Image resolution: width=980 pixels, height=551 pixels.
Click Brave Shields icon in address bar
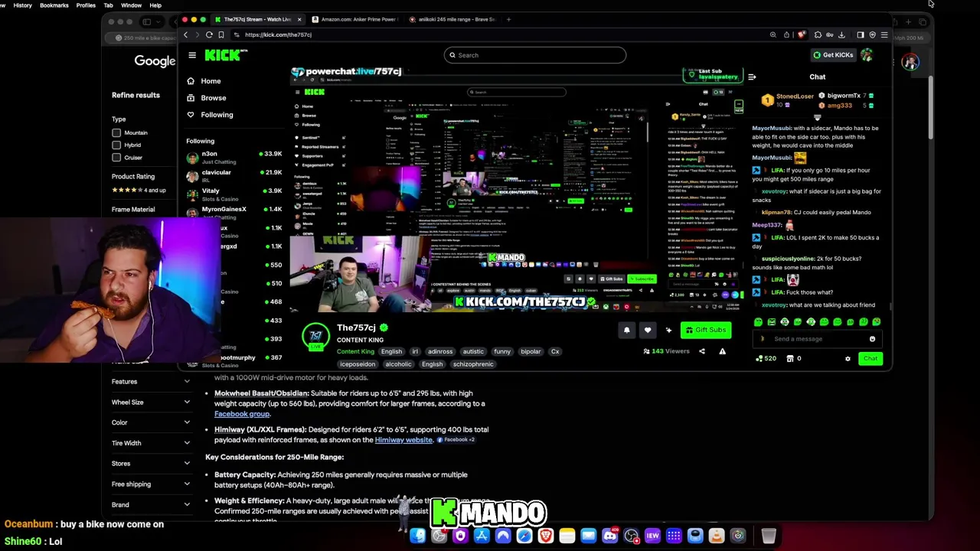point(801,34)
